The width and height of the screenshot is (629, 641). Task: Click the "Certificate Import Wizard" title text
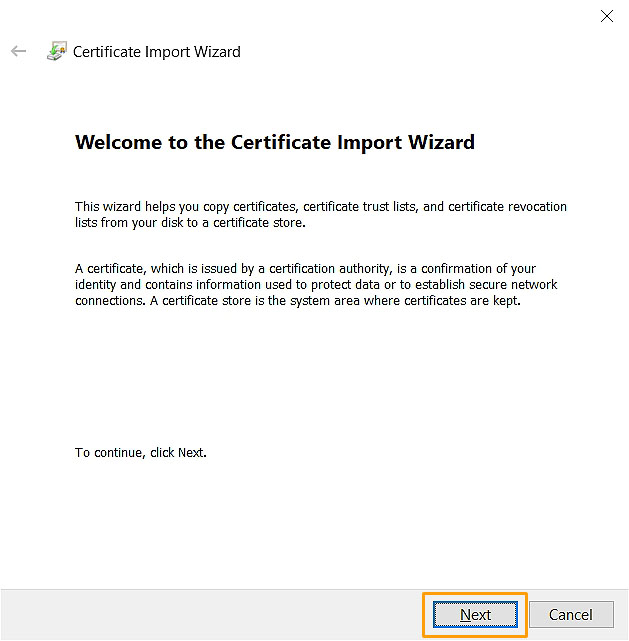[x=157, y=52]
